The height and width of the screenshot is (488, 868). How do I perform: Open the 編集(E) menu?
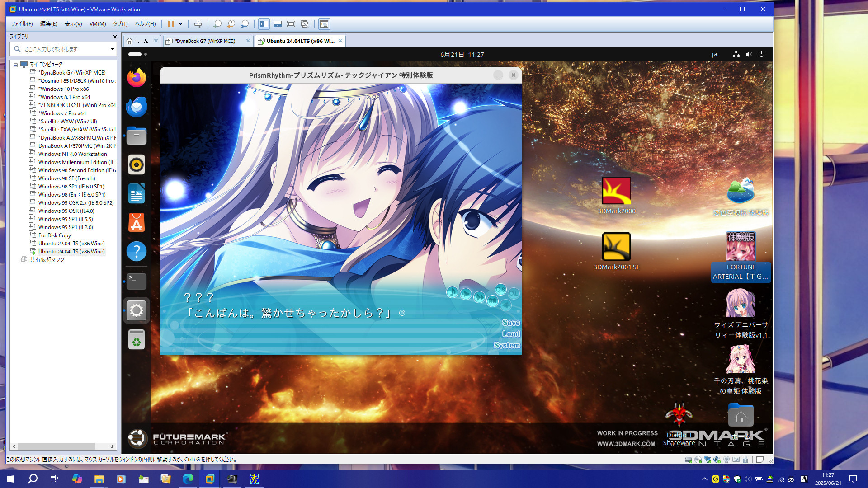49,24
